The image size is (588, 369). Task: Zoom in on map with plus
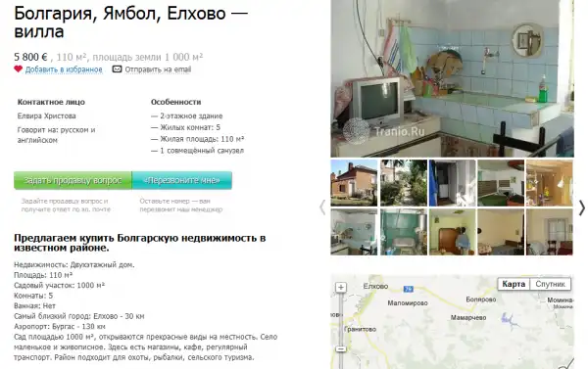340,288
